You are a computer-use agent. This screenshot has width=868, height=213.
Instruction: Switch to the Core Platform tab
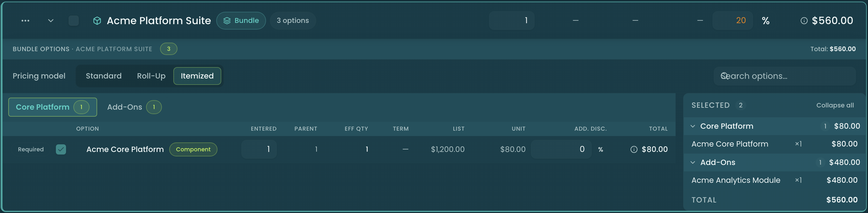pyautogui.click(x=53, y=107)
